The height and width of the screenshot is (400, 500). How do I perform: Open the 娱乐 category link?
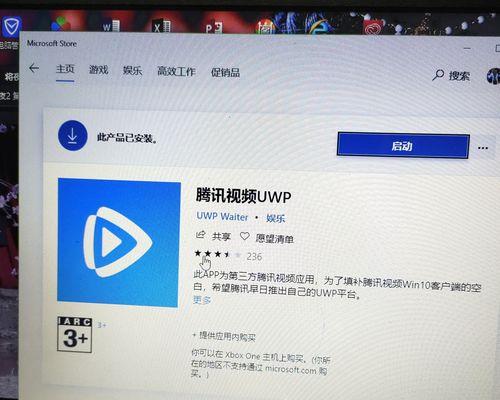(275, 218)
